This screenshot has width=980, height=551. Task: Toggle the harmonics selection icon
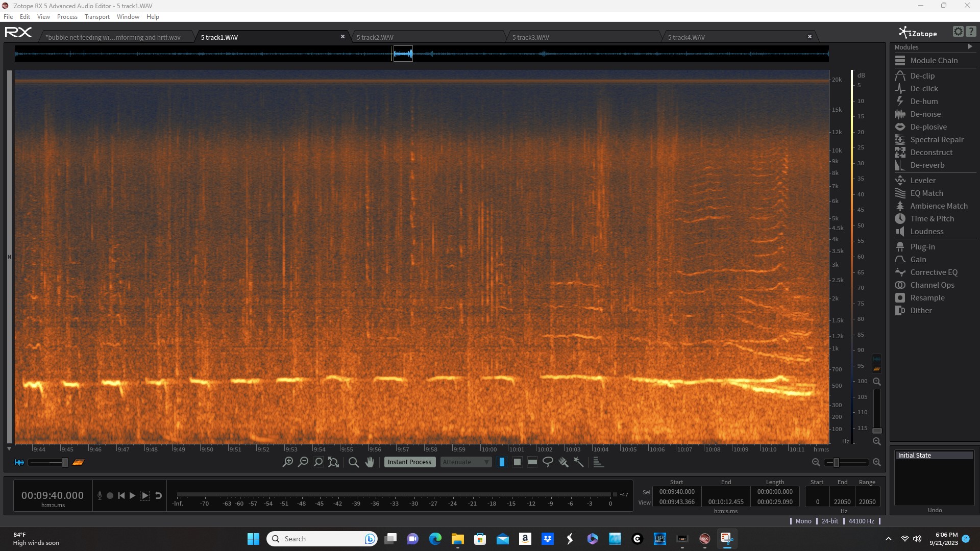coord(598,462)
